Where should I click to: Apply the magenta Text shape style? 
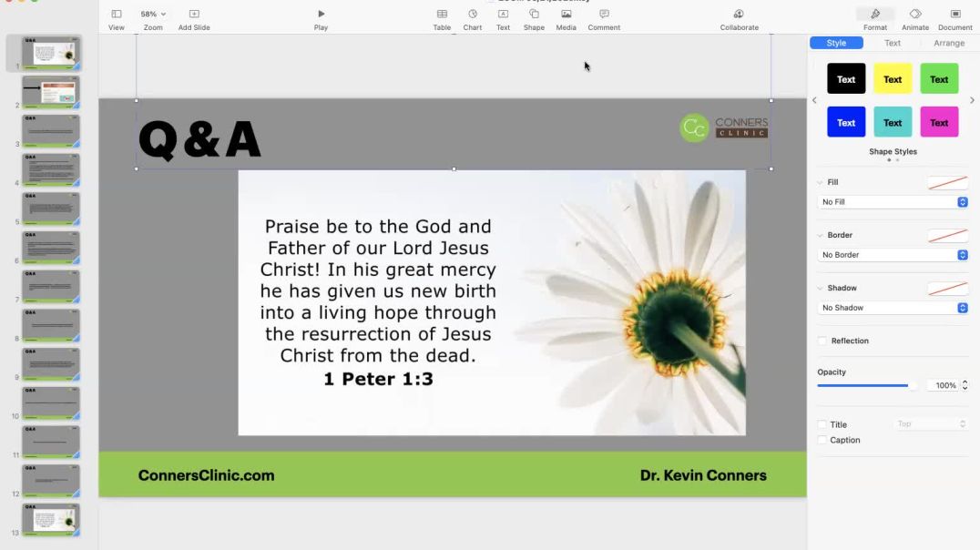point(939,122)
